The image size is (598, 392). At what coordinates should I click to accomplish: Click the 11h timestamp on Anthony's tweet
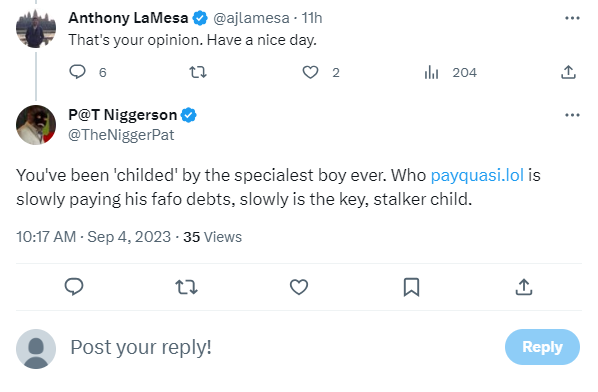pos(312,18)
